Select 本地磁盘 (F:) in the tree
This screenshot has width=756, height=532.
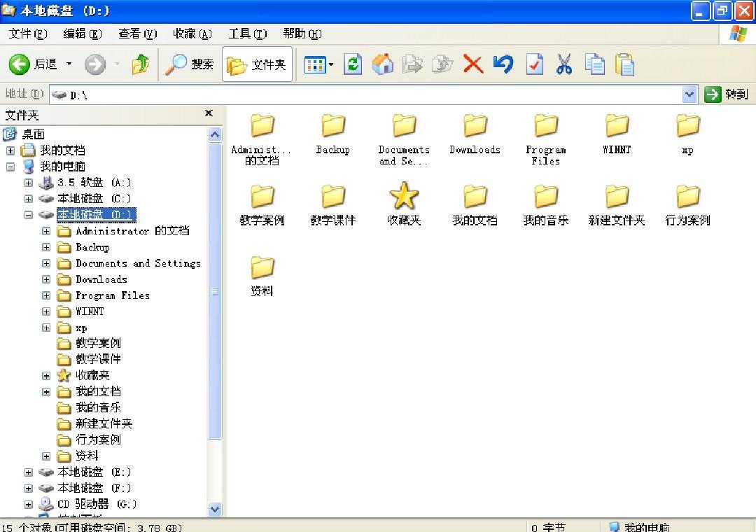(x=94, y=488)
